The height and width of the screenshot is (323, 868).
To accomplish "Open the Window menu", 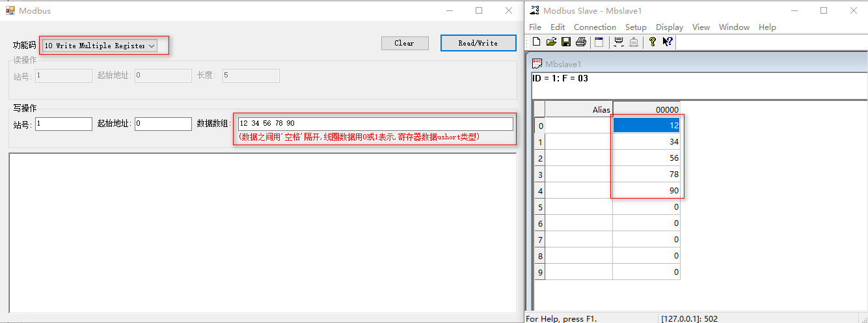I will 734,27.
